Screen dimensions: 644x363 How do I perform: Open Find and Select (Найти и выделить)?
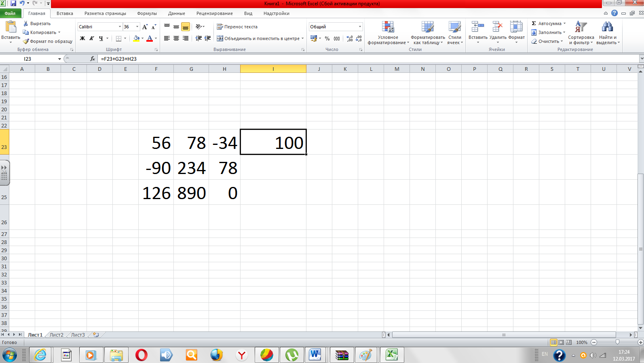pyautogui.click(x=608, y=33)
